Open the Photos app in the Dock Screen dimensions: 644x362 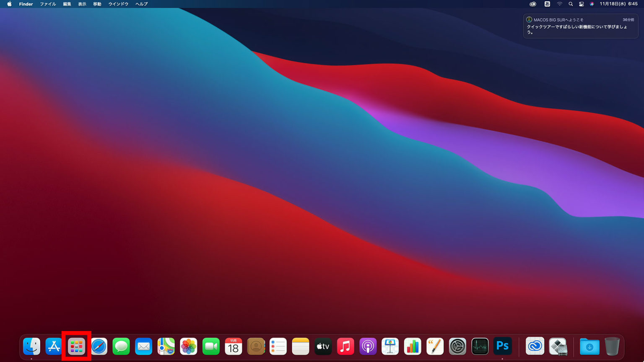coord(189,346)
